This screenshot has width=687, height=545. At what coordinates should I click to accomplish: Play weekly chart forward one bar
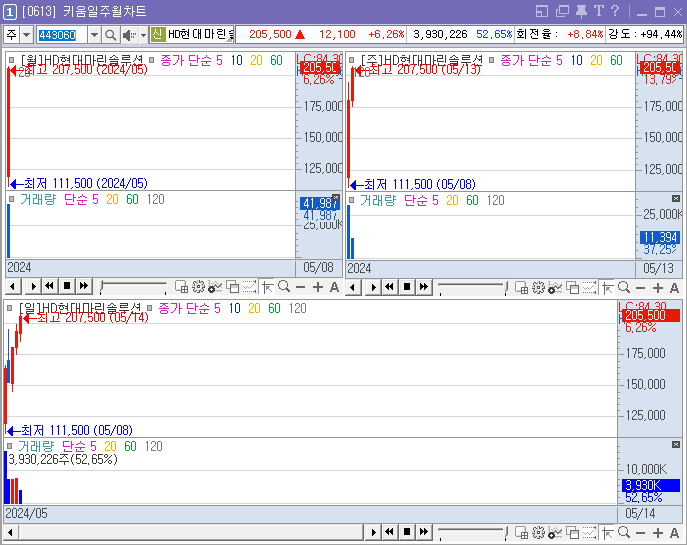point(373,287)
